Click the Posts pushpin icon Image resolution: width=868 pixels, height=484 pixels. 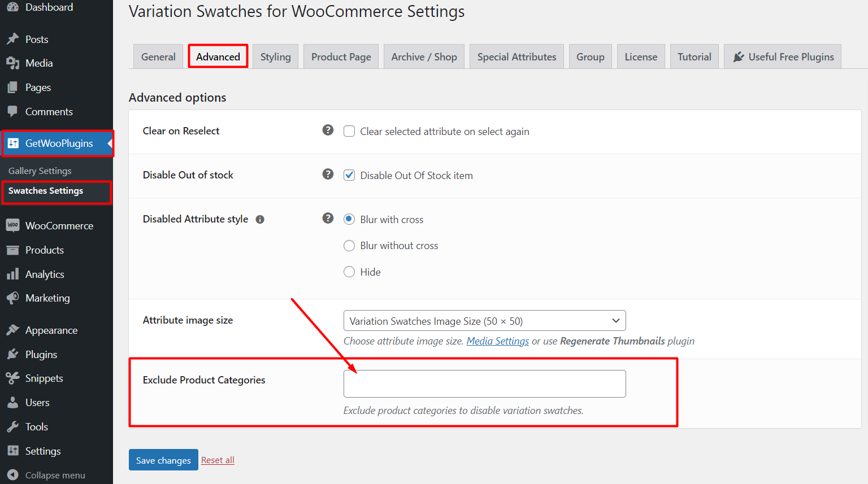[12, 39]
